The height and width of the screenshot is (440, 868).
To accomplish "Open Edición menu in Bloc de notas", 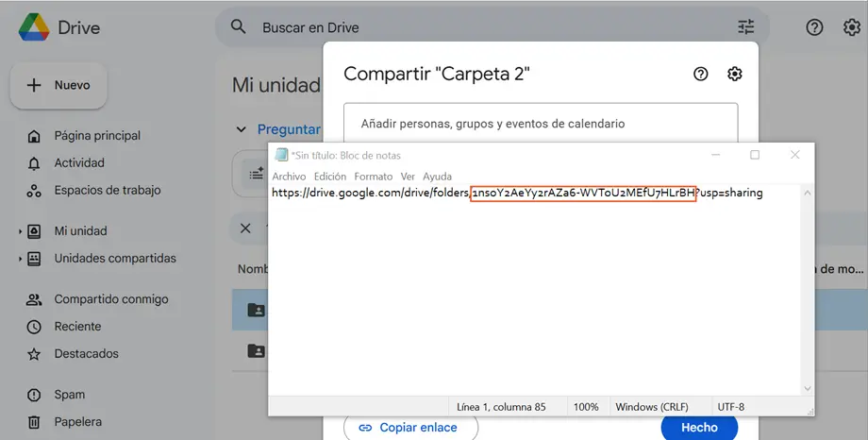I will click(x=330, y=177).
